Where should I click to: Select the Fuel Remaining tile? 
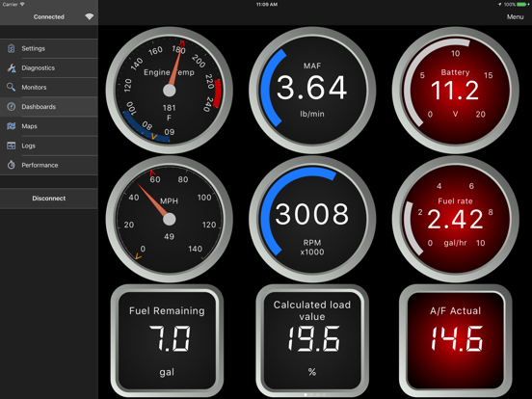point(167,341)
